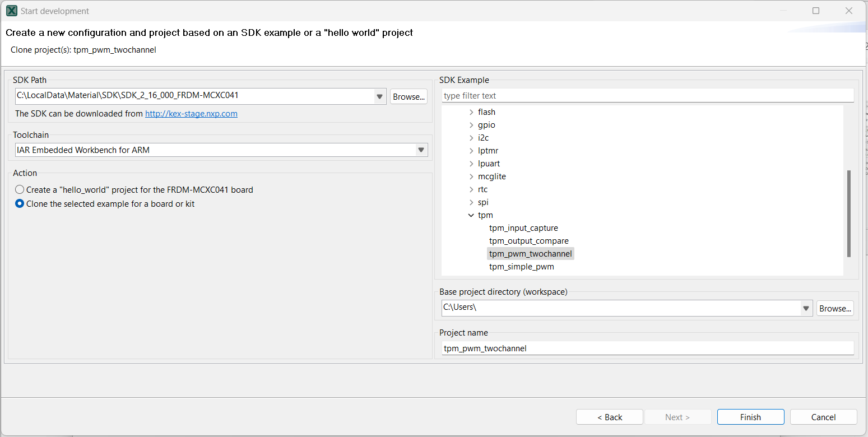Expand the gpio tree node
This screenshot has height=437, width=868.
pos(471,125)
